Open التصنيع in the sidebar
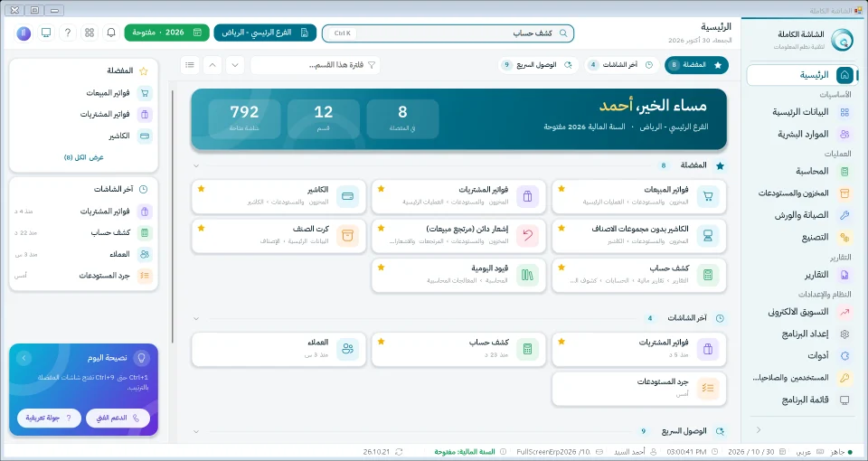 point(802,238)
